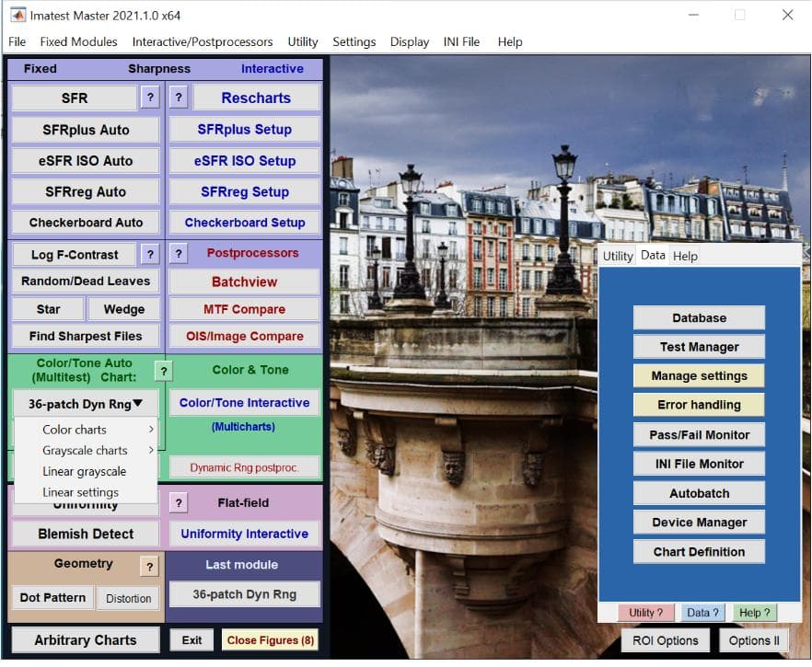This screenshot has height=667, width=812.
Task: Open Error handling settings
Action: tap(699, 405)
